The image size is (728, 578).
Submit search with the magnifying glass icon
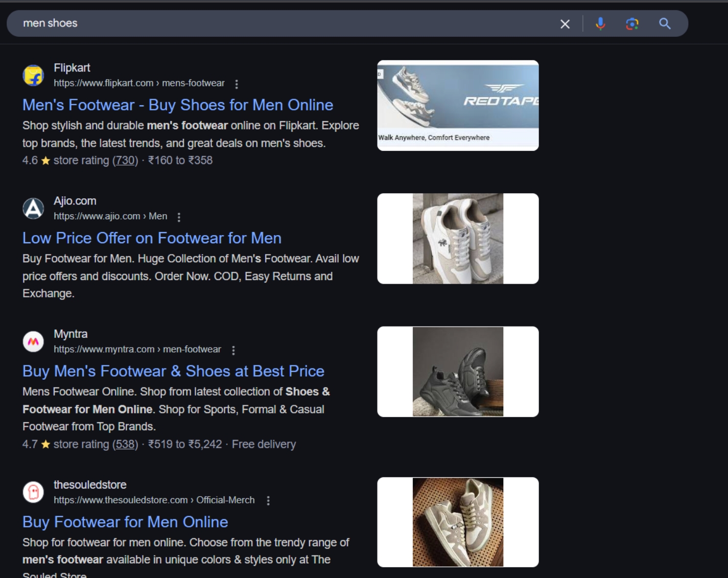click(x=665, y=24)
